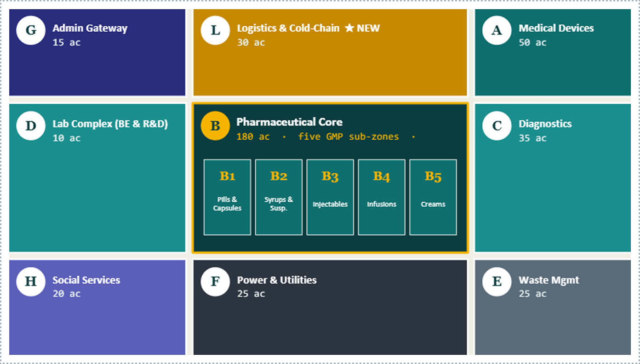The image size is (640, 364).
Task: Click the B5 Creams sub-zone tile
Action: pos(433,197)
